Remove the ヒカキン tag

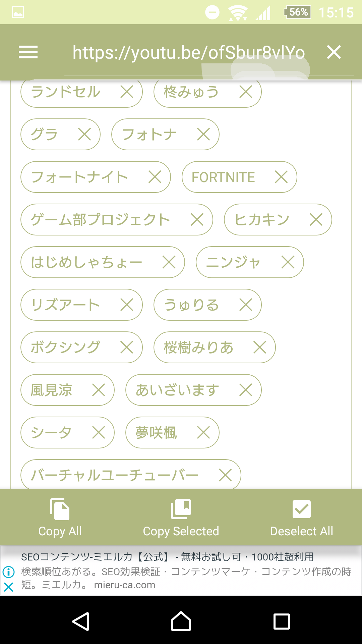click(x=316, y=220)
